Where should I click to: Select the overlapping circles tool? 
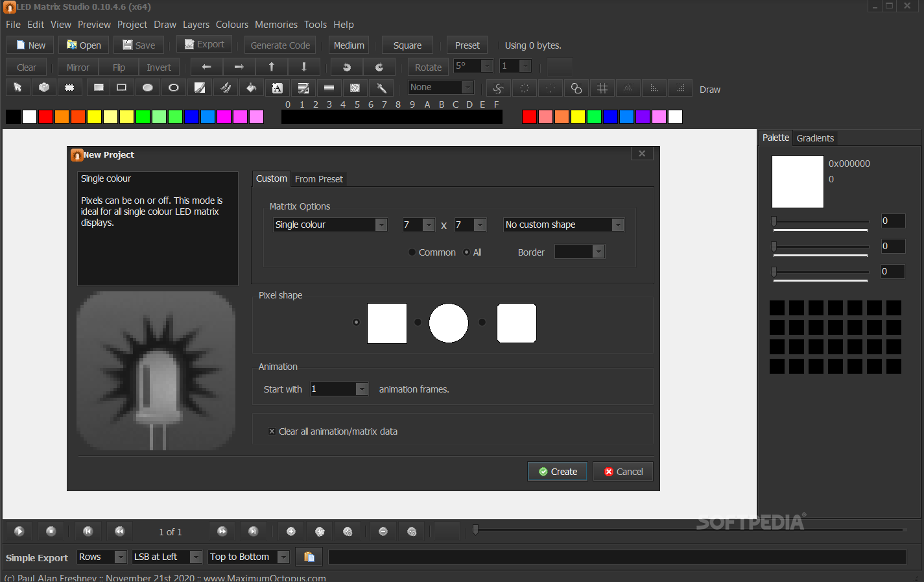576,88
